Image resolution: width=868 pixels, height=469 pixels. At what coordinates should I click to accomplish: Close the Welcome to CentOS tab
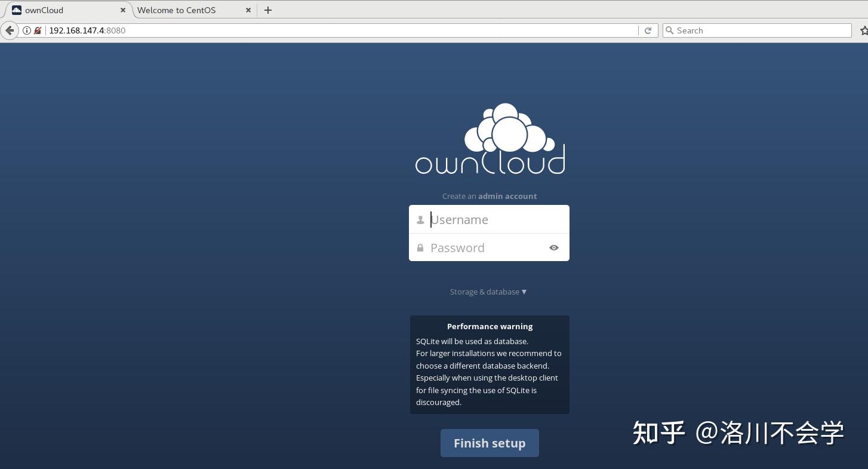tap(248, 10)
